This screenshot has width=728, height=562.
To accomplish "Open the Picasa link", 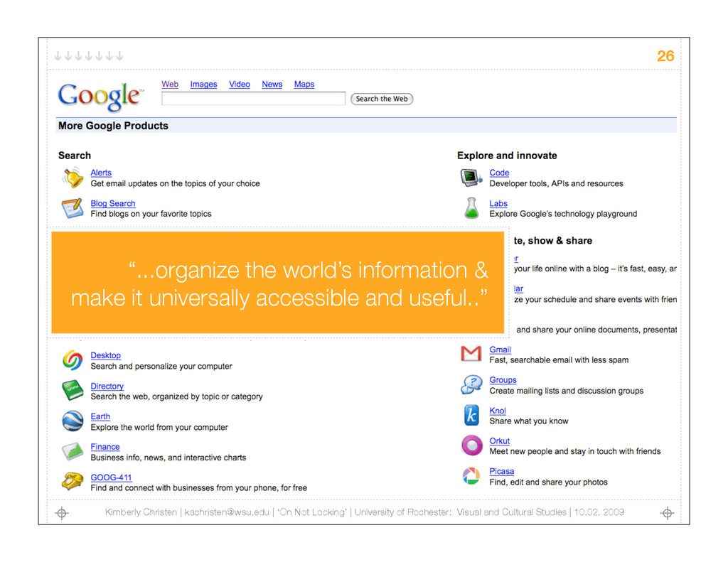I will click(501, 471).
